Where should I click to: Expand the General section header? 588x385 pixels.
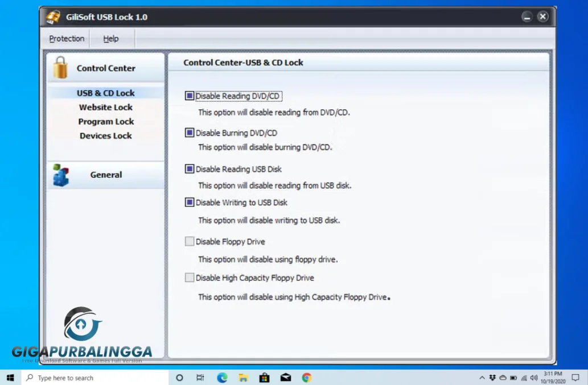(x=106, y=175)
